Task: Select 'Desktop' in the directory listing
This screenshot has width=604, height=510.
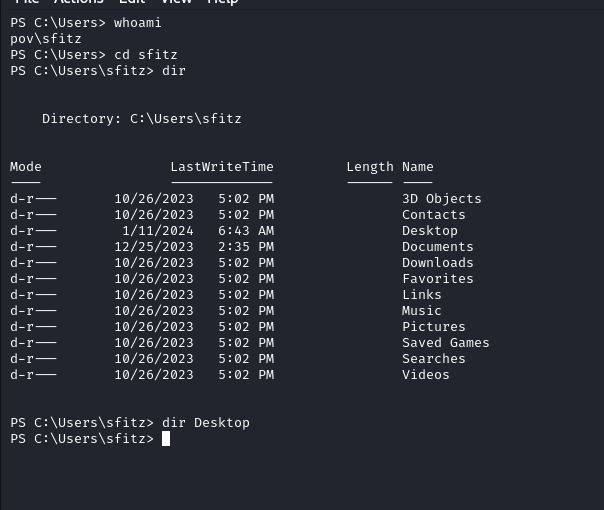Action: click(430, 231)
